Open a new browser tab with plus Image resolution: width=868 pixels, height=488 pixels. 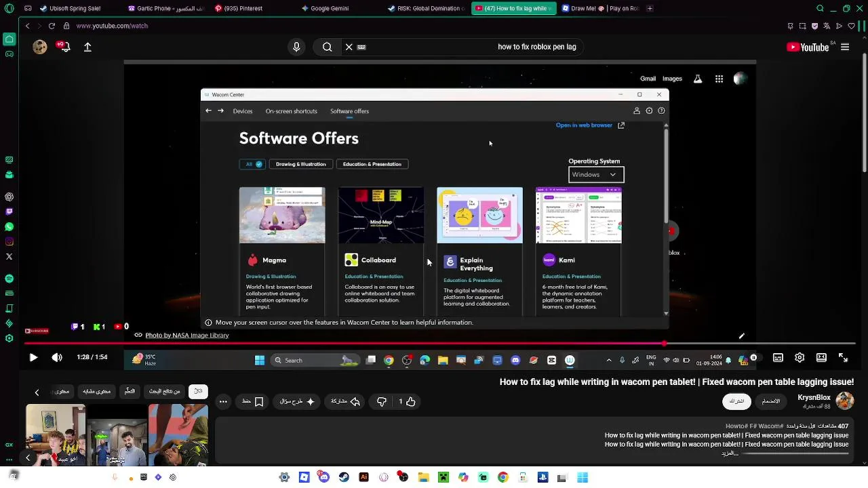point(650,9)
